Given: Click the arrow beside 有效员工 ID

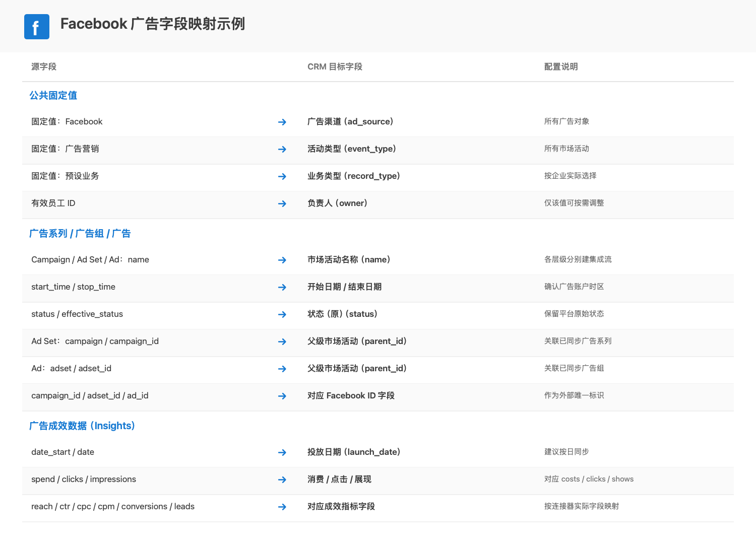Looking at the screenshot, I should (x=282, y=203).
